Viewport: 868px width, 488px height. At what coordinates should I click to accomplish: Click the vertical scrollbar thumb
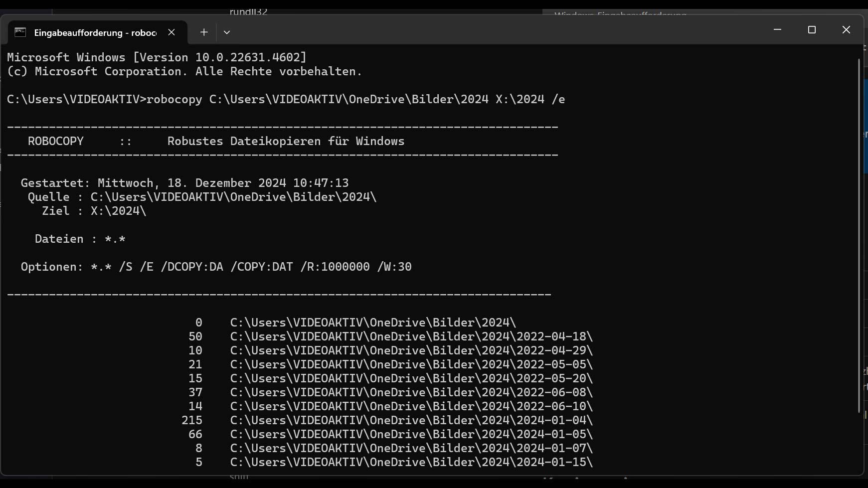859,234
